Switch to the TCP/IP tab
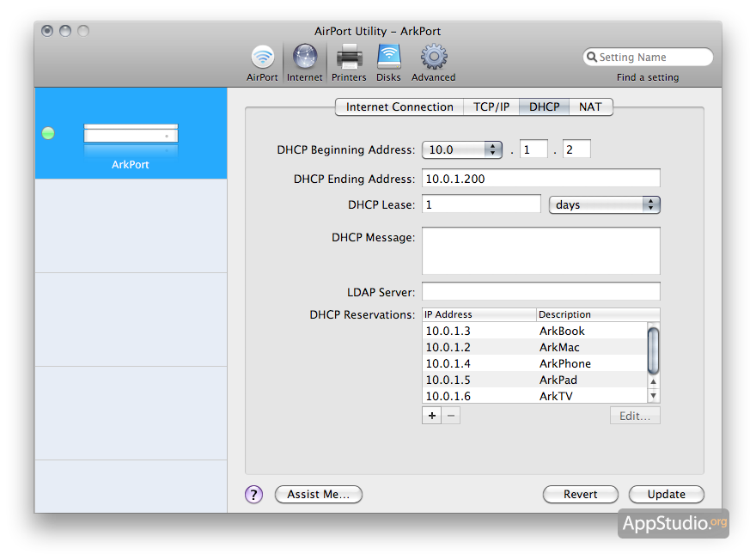Image resolution: width=756 pixels, height=560 pixels. tap(491, 107)
